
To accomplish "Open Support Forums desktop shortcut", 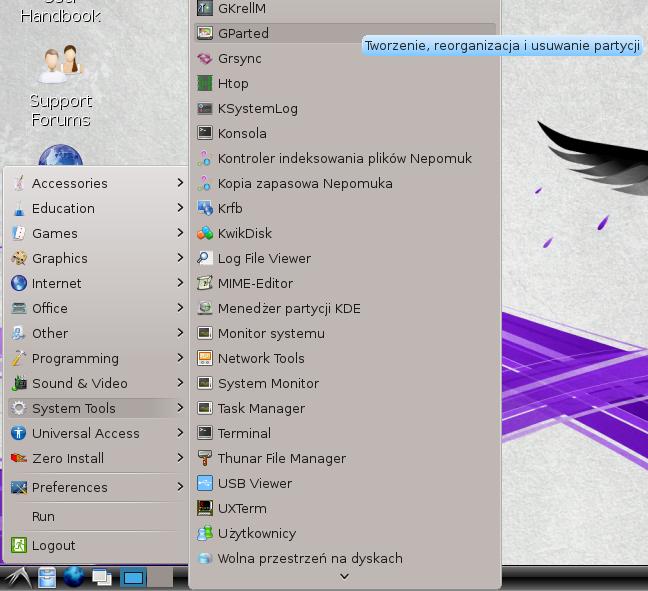I will coord(61,86).
